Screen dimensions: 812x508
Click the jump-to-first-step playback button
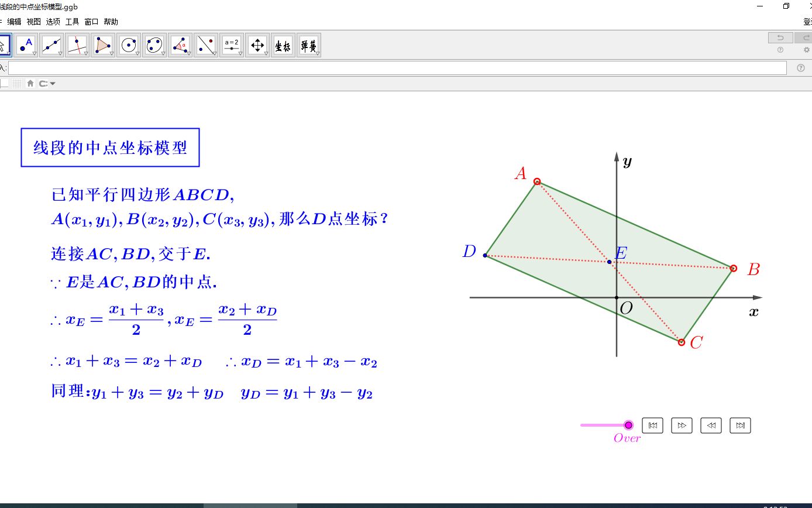point(653,425)
